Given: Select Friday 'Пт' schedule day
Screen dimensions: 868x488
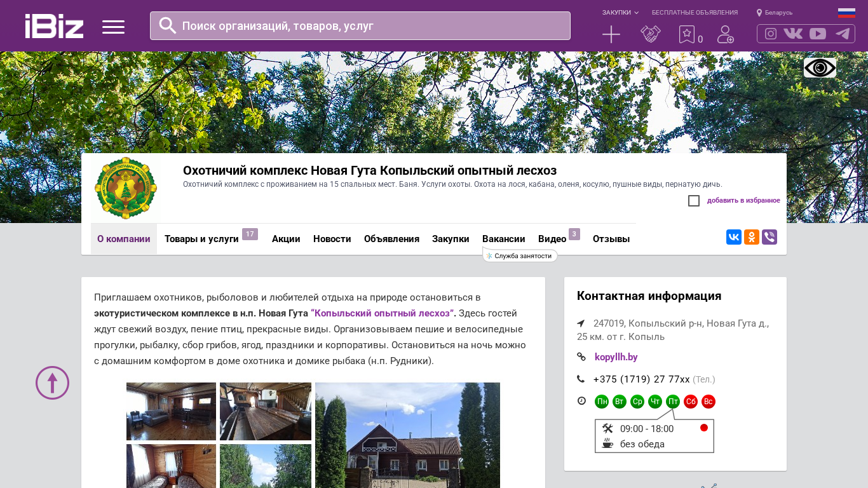Looking at the screenshot, I should (x=673, y=402).
